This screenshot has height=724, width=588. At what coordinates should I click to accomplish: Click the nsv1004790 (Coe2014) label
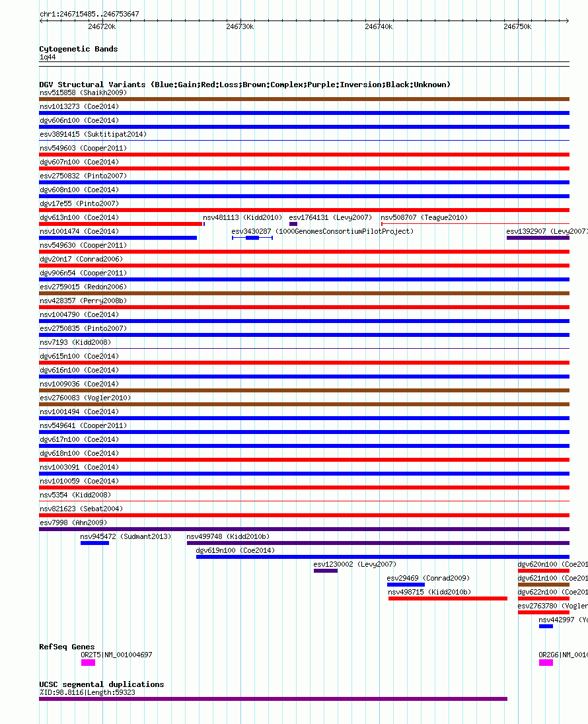point(79,314)
